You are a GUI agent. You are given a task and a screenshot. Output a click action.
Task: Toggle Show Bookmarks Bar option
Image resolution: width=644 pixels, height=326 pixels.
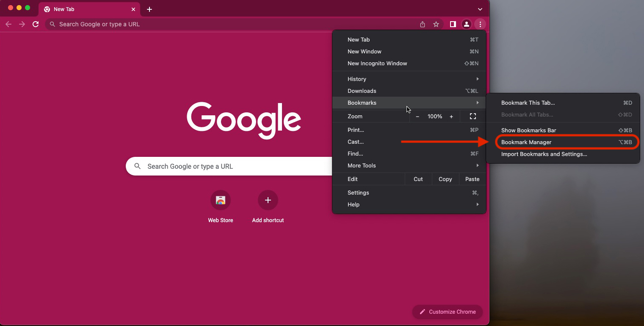528,130
